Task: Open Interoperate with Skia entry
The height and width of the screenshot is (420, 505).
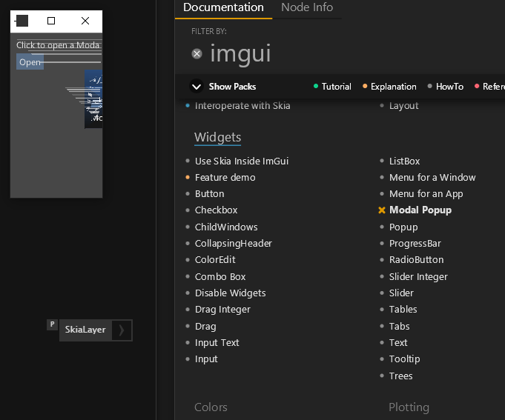Action: tap(242, 105)
